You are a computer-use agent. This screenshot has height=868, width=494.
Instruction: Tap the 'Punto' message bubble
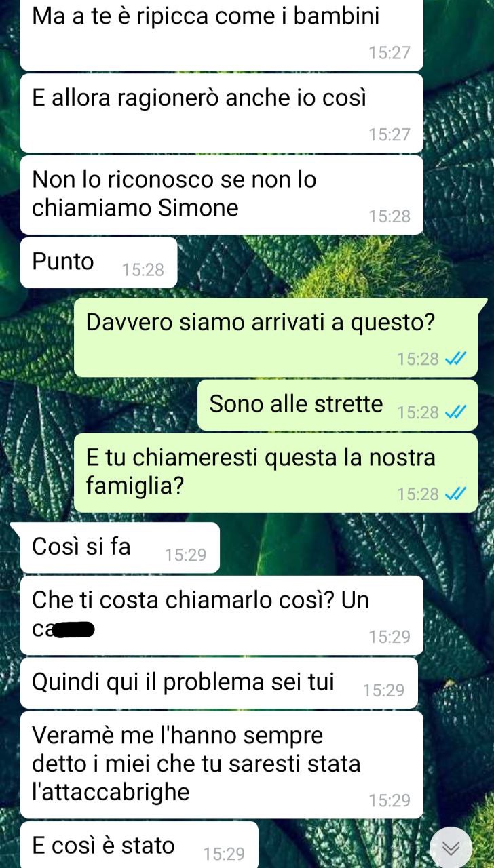tap(98, 262)
